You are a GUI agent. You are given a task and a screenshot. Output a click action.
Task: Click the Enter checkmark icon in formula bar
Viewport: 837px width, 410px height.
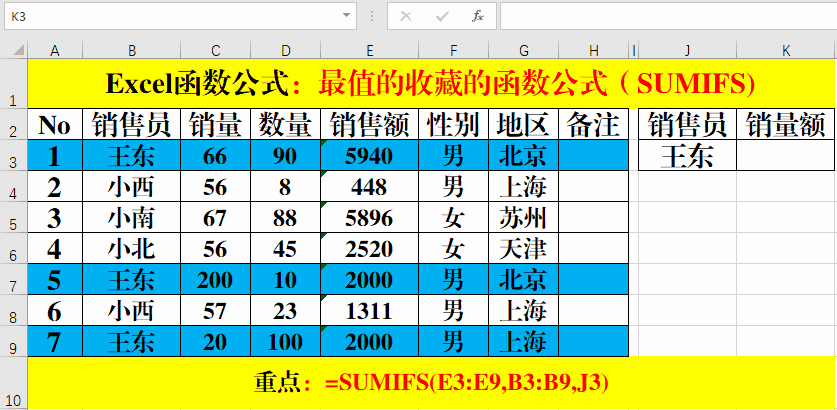click(442, 16)
